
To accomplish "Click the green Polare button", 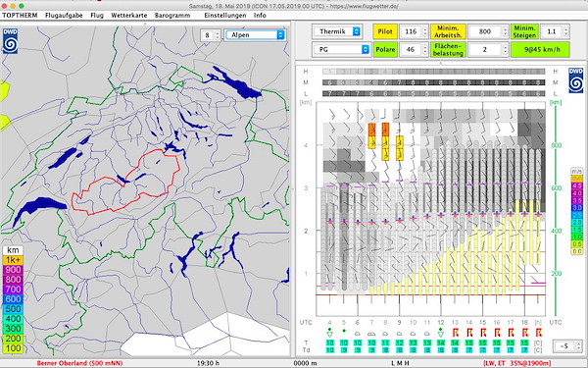I will click(x=385, y=50).
